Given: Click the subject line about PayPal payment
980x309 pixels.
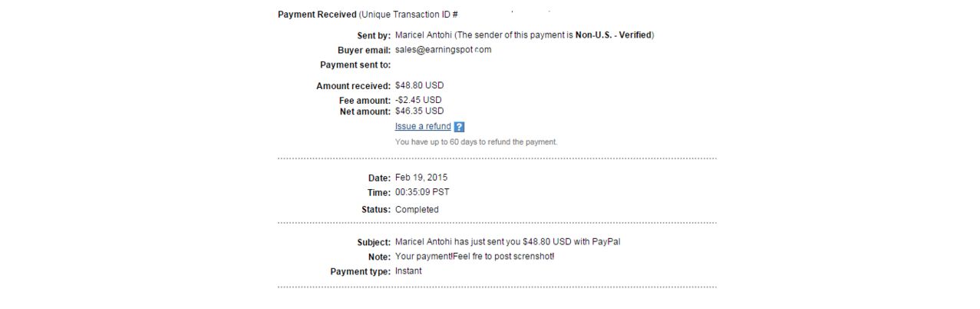Looking at the screenshot, I should pos(507,242).
